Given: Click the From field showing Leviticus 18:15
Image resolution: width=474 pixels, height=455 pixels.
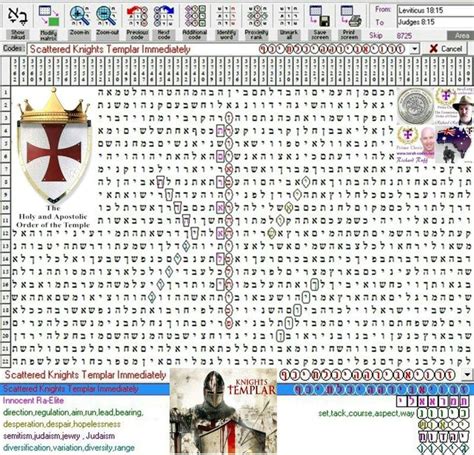Looking at the screenshot, I should (435, 10).
